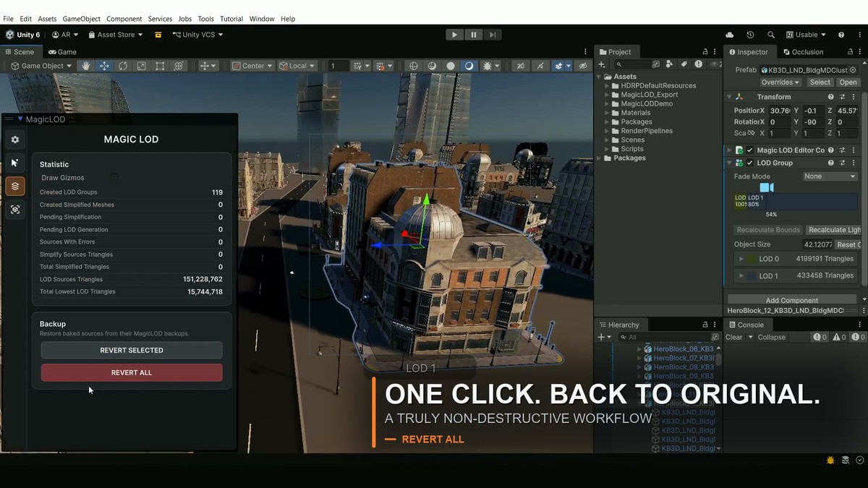The width and height of the screenshot is (868, 488).
Task: Expand the HDRPDefaultResources folder
Action: [x=608, y=85]
